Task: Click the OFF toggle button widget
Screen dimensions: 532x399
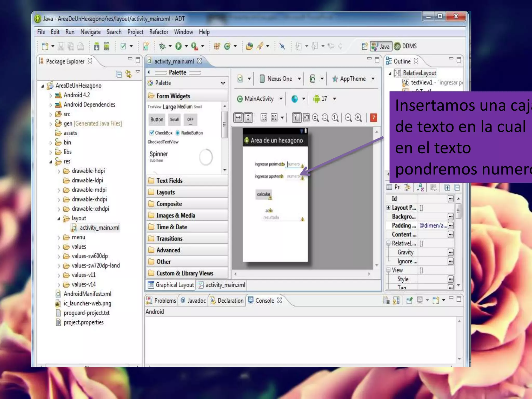Action: pos(190,119)
